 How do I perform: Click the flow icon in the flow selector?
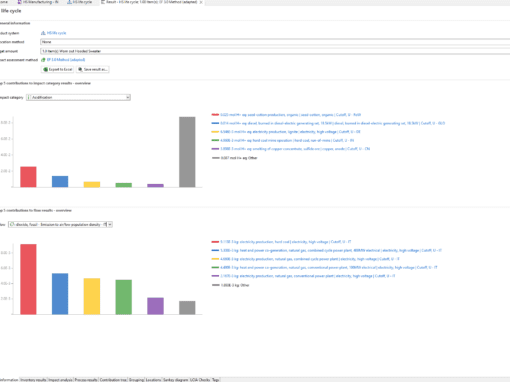[12, 225]
